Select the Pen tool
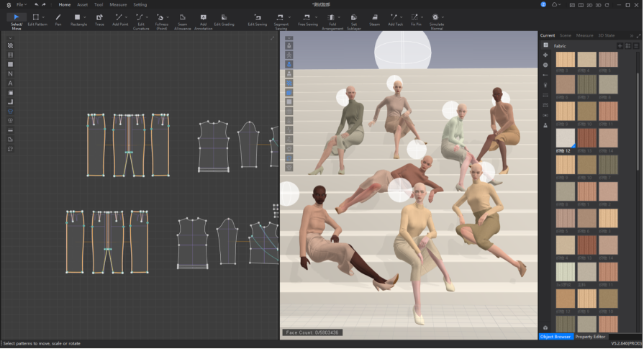Image resolution: width=644 pixels, height=349 pixels. [58, 19]
